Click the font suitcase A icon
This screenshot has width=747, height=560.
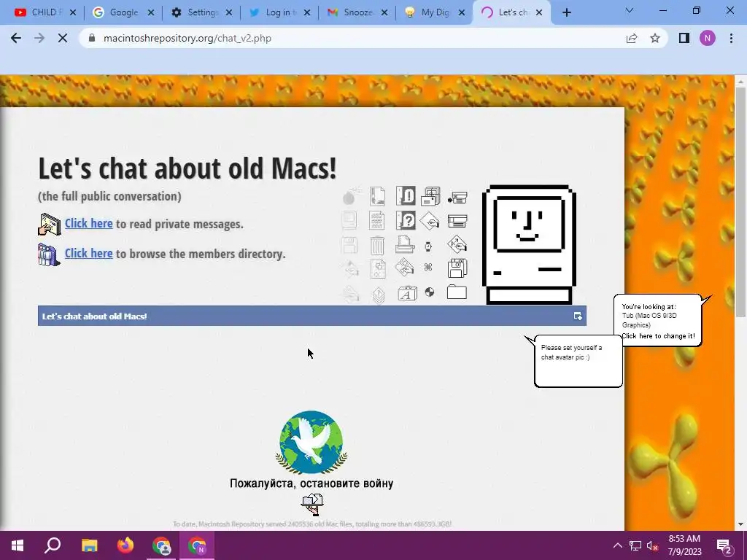tap(407, 293)
